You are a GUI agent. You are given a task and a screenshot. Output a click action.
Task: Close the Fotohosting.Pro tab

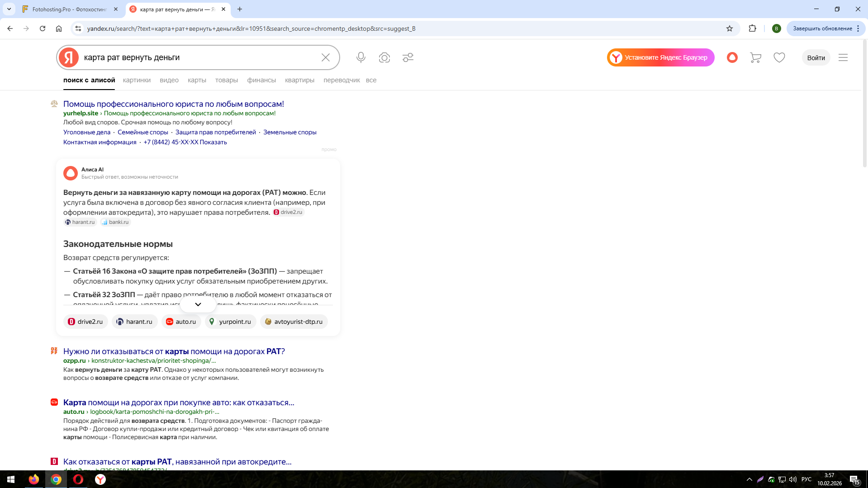click(116, 9)
